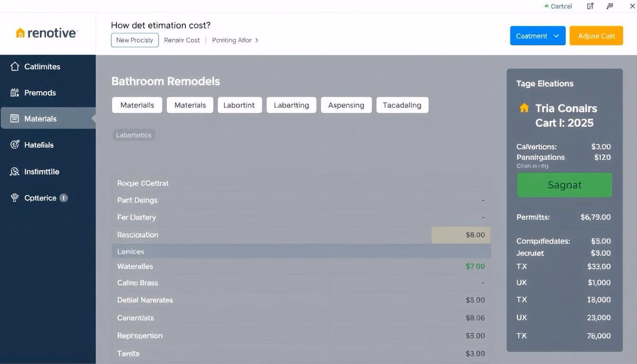Click the 78,000 value in the side panel

pyautogui.click(x=599, y=336)
